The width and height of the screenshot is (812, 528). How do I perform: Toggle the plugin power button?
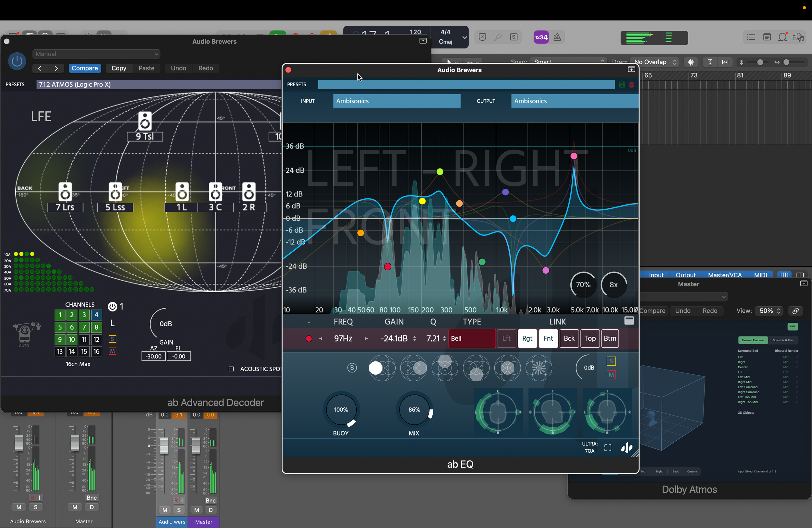(17, 61)
